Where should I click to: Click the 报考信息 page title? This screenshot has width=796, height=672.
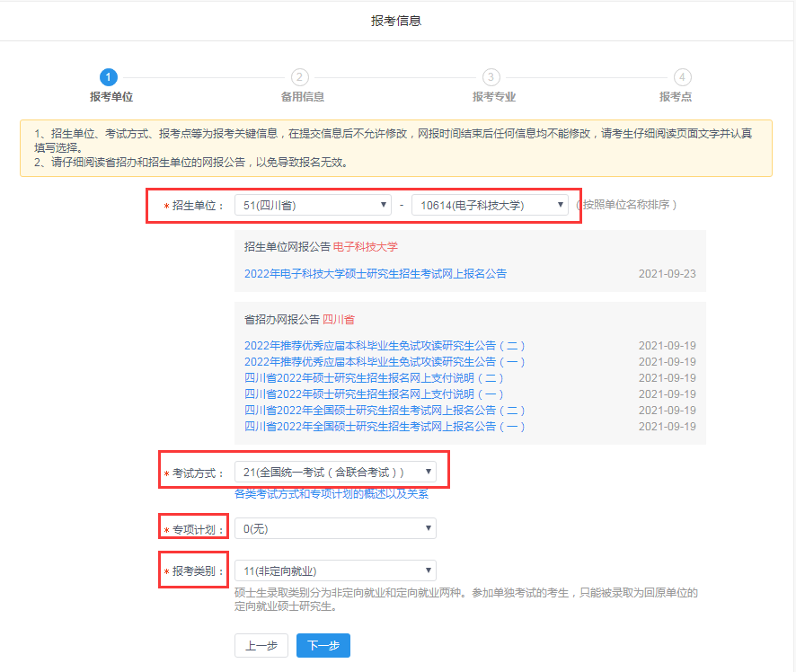tap(396, 21)
